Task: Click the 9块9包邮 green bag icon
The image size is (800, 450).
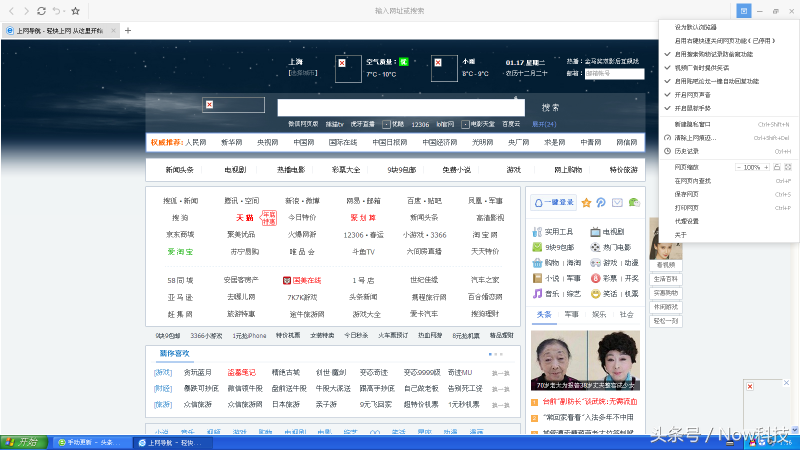Action: pos(537,247)
